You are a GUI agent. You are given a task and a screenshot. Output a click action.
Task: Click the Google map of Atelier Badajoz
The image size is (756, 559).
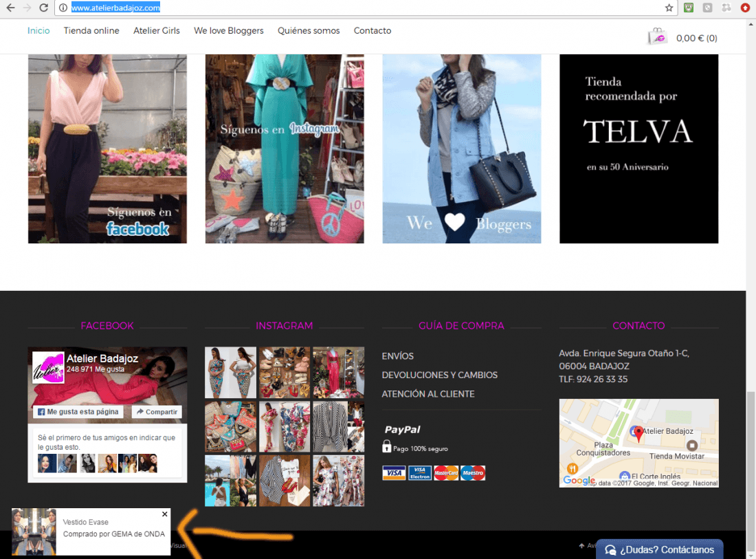click(x=639, y=443)
